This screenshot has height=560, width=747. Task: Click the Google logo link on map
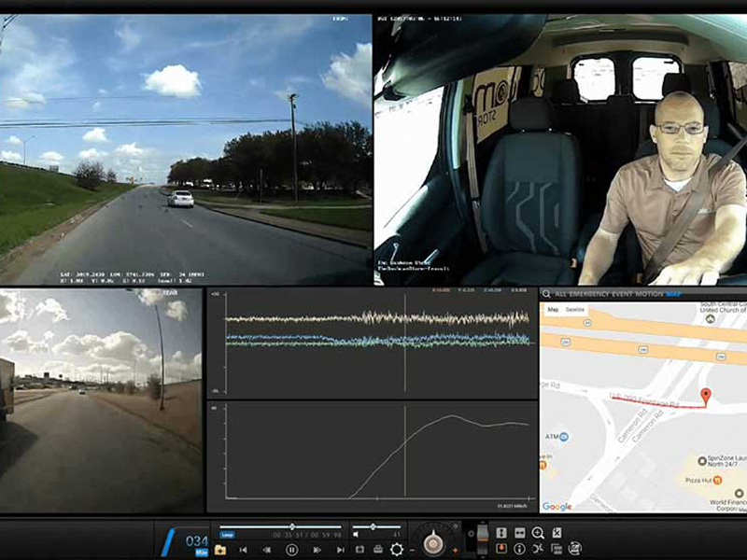click(x=557, y=506)
